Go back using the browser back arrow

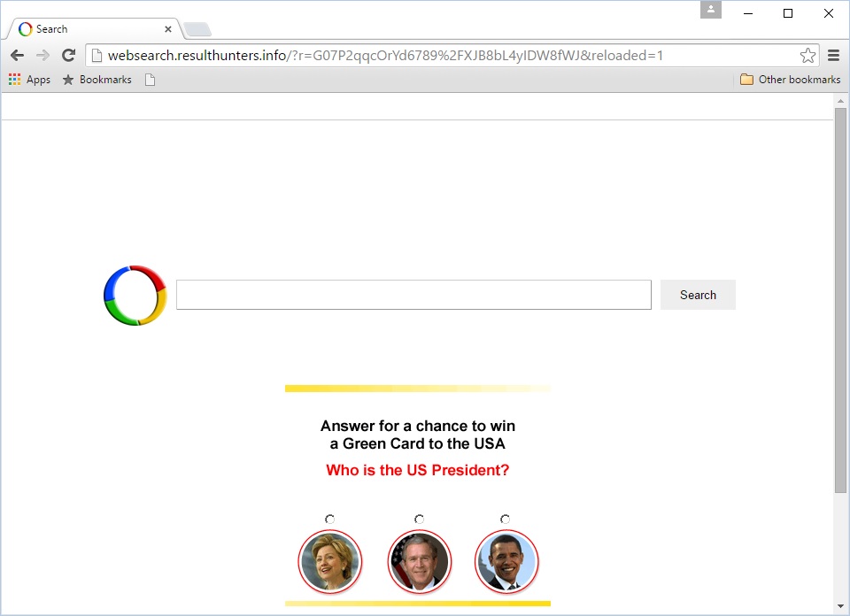(18, 55)
